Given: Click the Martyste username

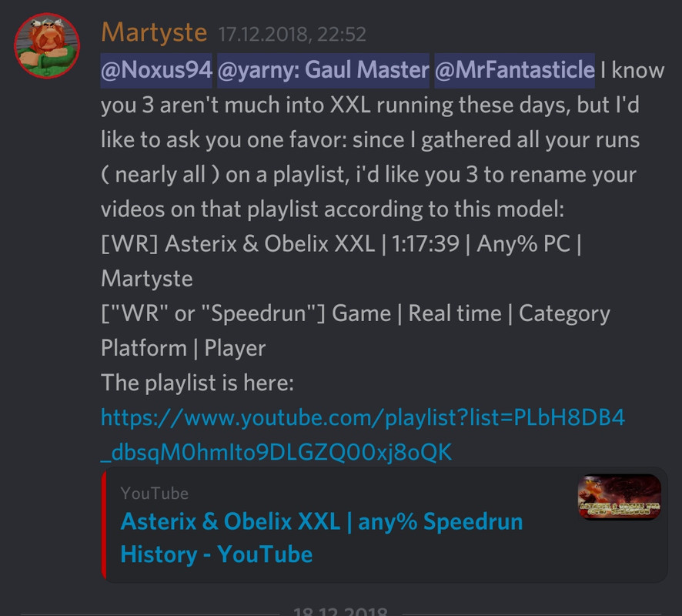Looking at the screenshot, I should 154,32.
